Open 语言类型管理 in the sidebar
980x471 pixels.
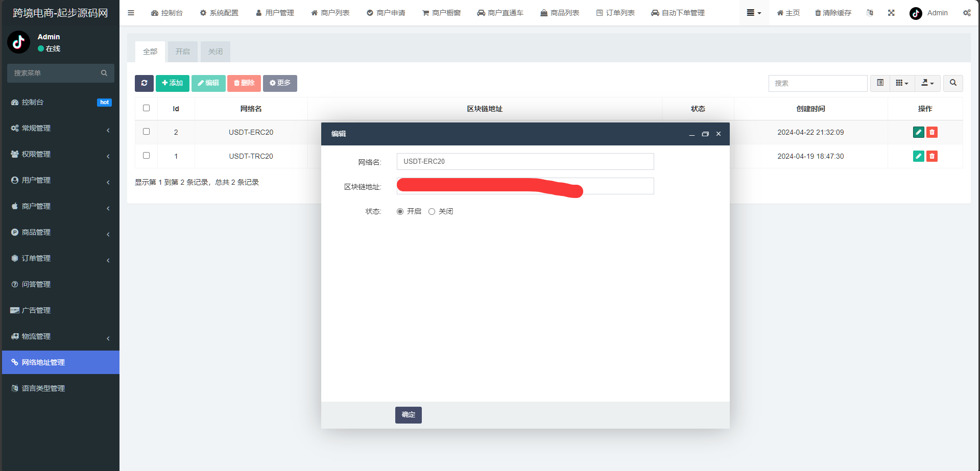[x=61, y=388]
